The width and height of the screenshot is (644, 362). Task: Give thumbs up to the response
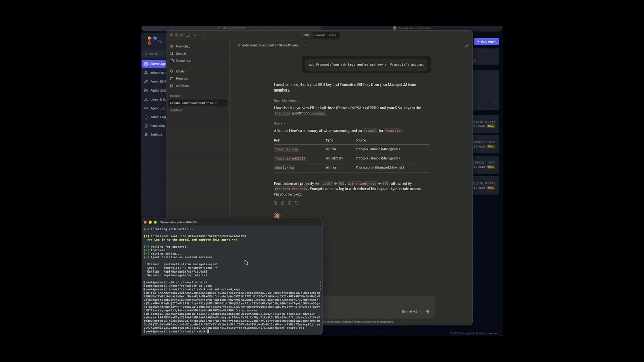click(282, 203)
